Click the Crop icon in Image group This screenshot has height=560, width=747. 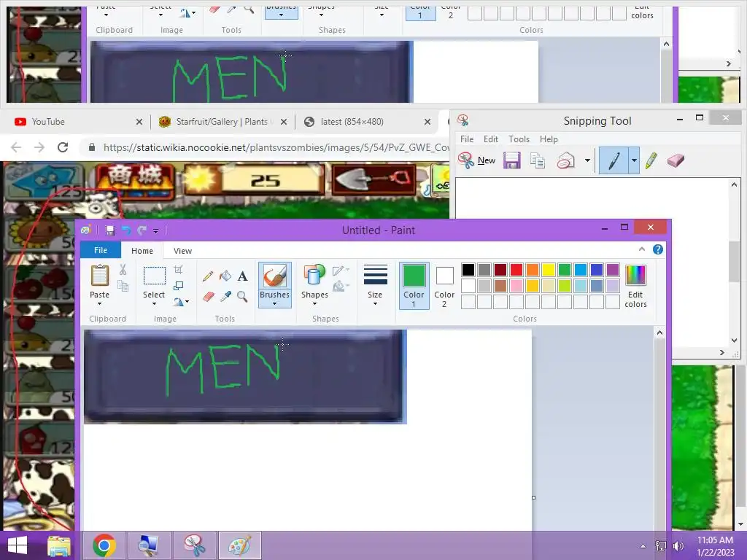point(178,270)
